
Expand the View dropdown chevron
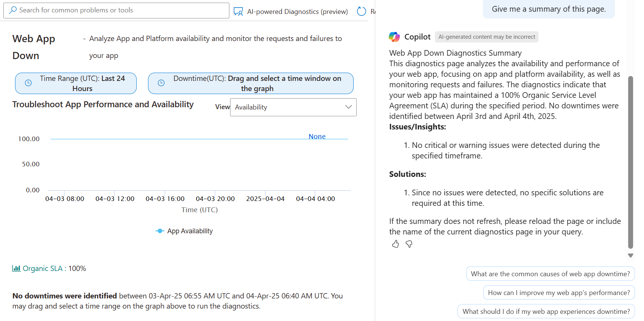[x=348, y=107]
